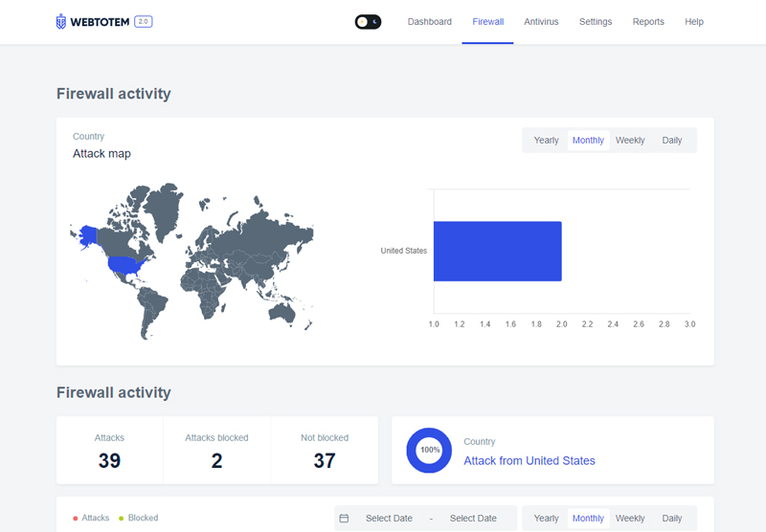Image resolution: width=766 pixels, height=532 pixels.
Task: Select Yearly in the Attack map range
Action: 546,141
